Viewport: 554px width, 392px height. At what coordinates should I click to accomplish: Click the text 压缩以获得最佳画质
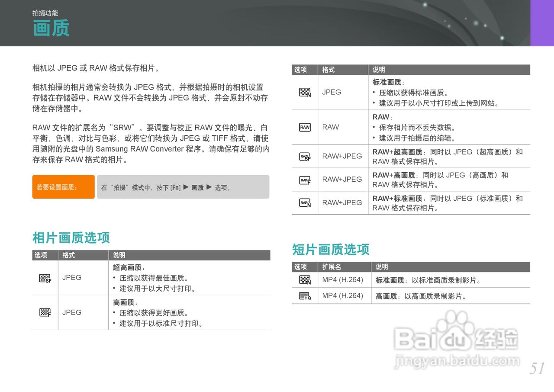click(x=154, y=278)
